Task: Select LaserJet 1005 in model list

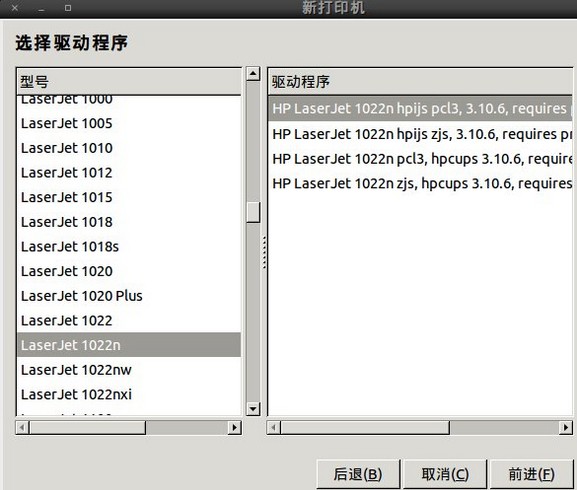Action: coord(129,124)
